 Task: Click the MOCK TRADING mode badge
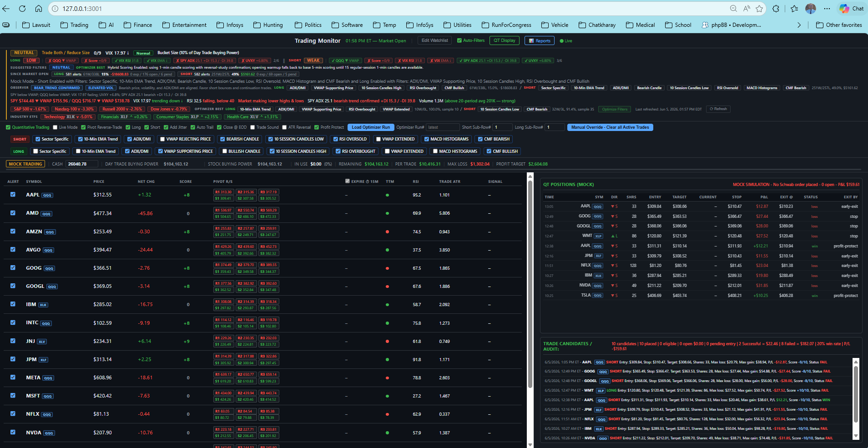25,164
